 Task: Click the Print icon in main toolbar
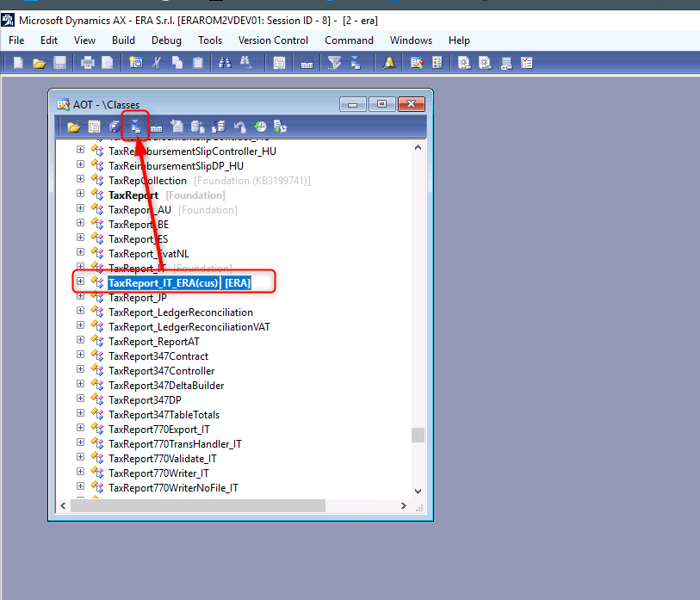point(87,62)
